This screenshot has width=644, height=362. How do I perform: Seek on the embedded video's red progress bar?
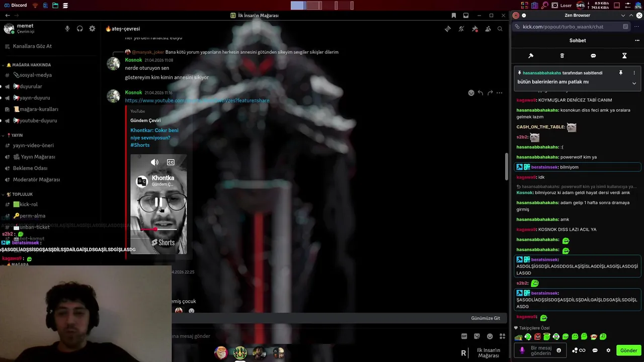158,229
